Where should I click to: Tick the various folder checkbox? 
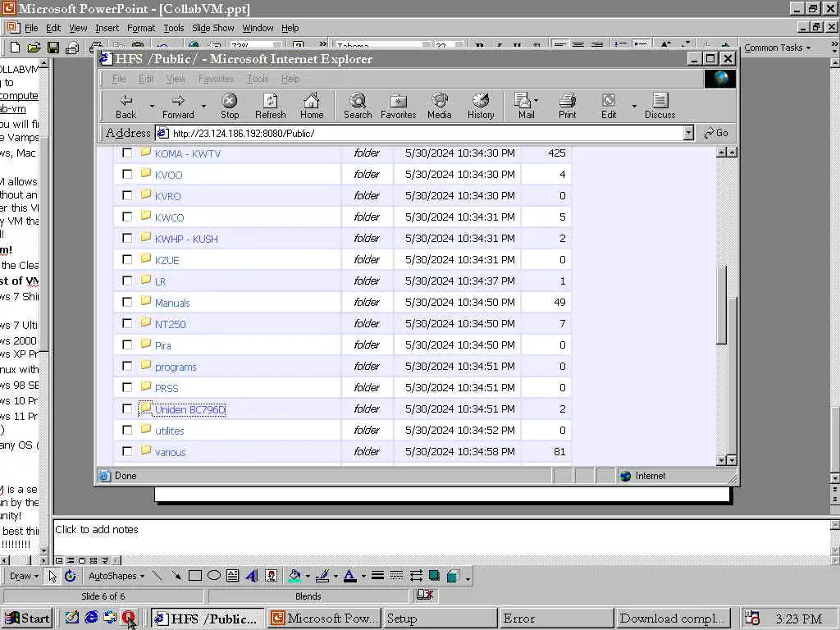[x=127, y=452]
